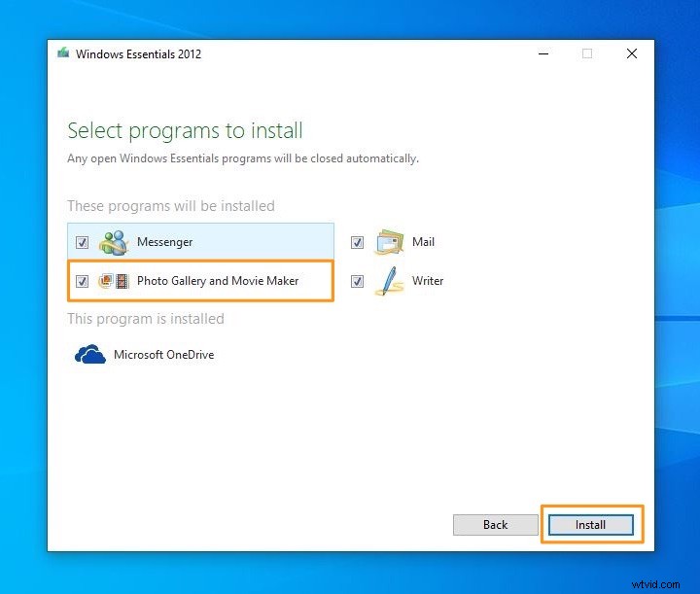Minimize the Windows Essentials installer window
Screen dimensions: 700x594
click(x=542, y=54)
